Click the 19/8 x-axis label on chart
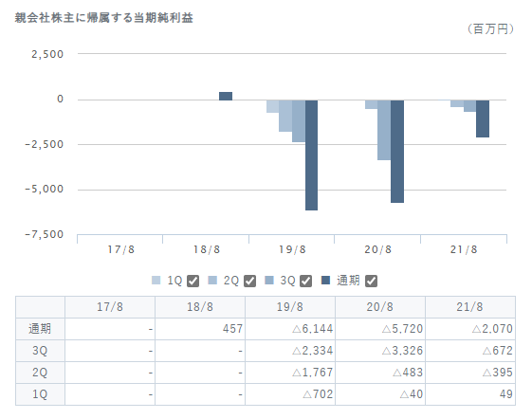532x419 pixels. [x=292, y=249]
